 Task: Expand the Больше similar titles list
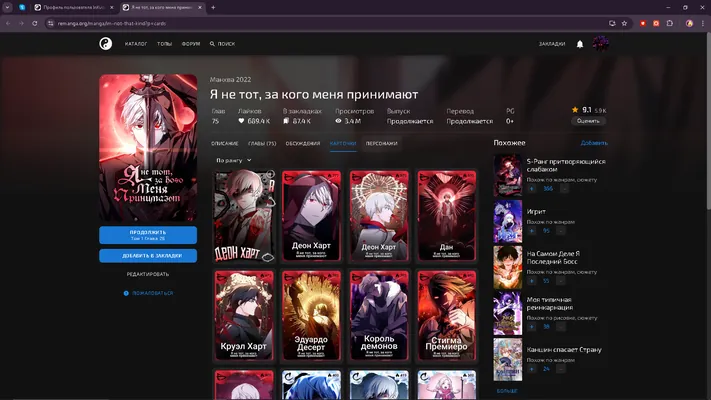coord(507,390)
